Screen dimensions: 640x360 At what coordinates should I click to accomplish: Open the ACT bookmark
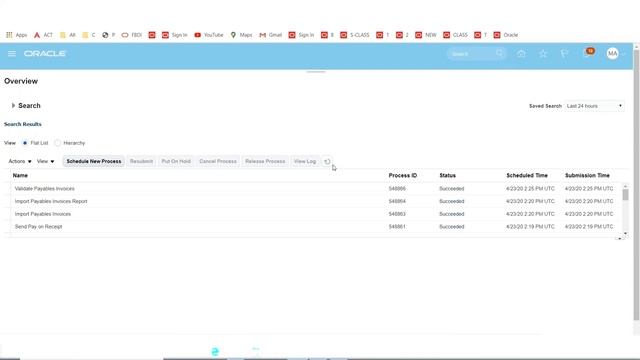(x=43, y=35)
